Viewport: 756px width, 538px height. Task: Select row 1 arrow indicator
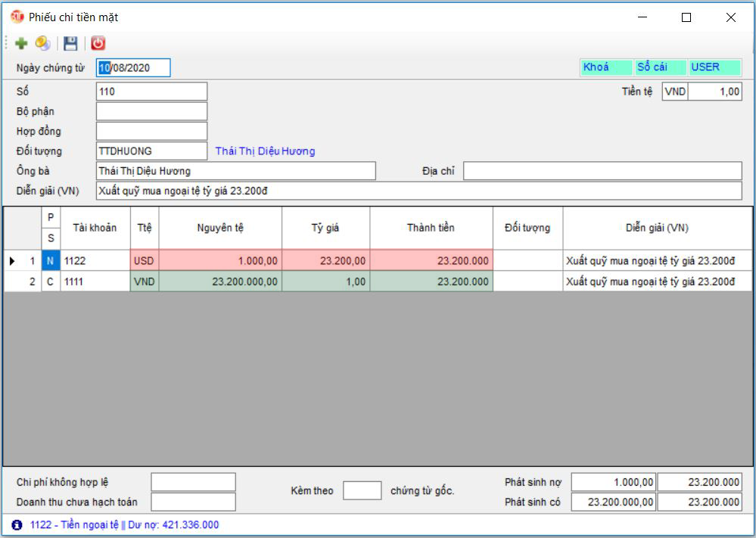pyautogui.click(x=12, y=261)
